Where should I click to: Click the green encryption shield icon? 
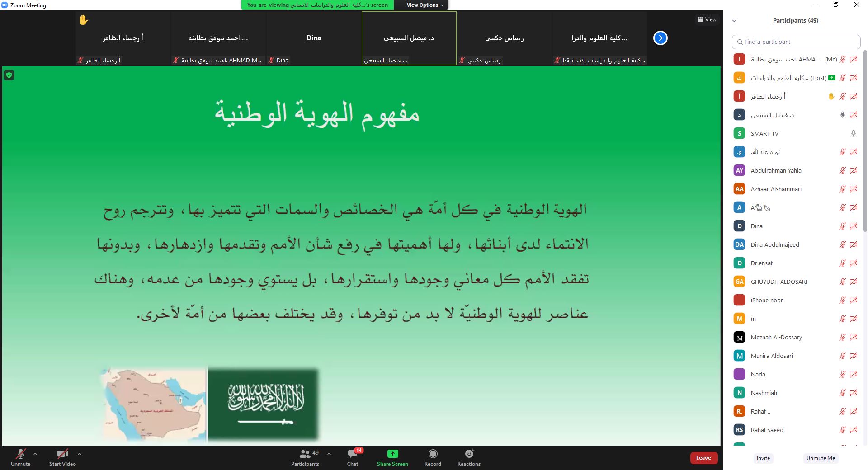pyautogui.click(x=9, y=75)
